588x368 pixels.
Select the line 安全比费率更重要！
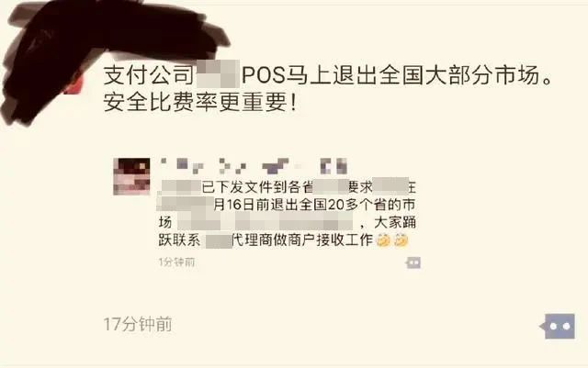(x=200, y=102)
